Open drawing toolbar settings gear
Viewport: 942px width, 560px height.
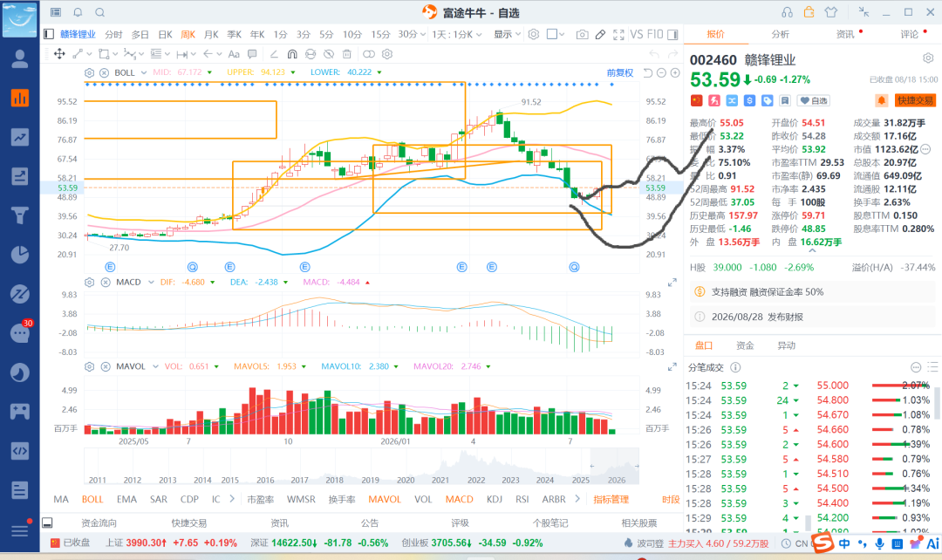pyautogui.click(x=387, y=54)
